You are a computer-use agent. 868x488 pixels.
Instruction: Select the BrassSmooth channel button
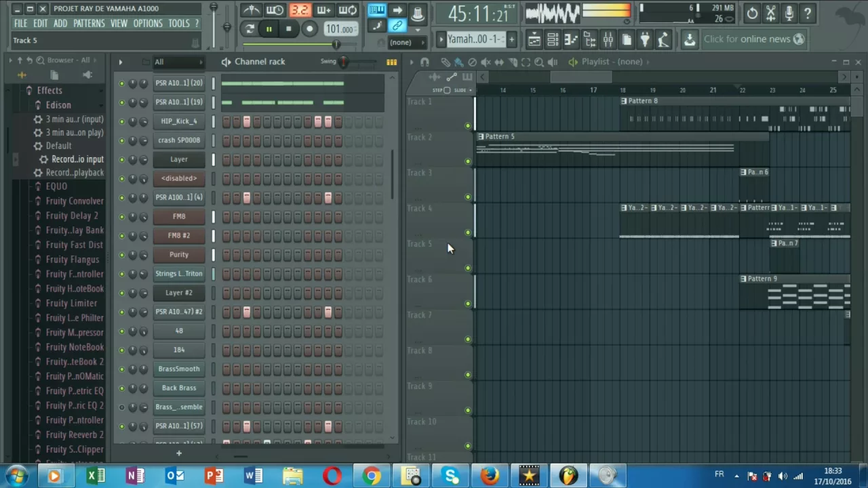pos(179,369)
